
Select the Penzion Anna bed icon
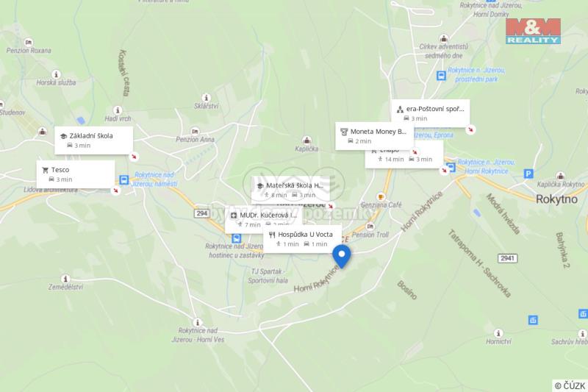tap(195, 132)
